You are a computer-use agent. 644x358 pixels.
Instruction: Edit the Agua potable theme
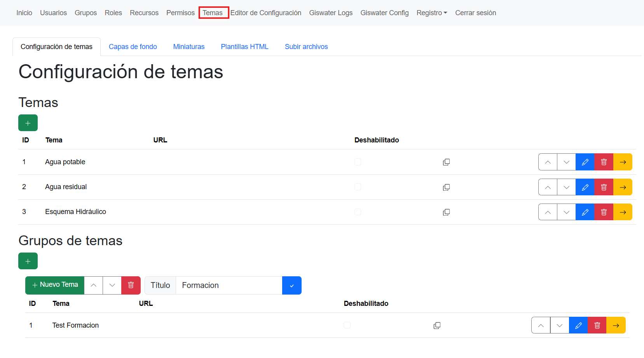point(585,162)
